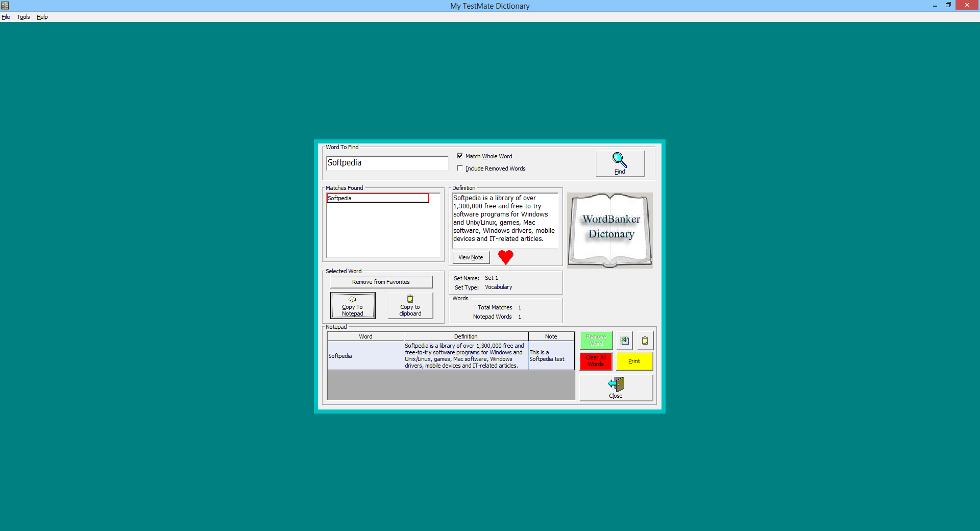Screen dimensions: 980x531
Task: Select Softpedia in Matches Found list
Action: point(378,198)
